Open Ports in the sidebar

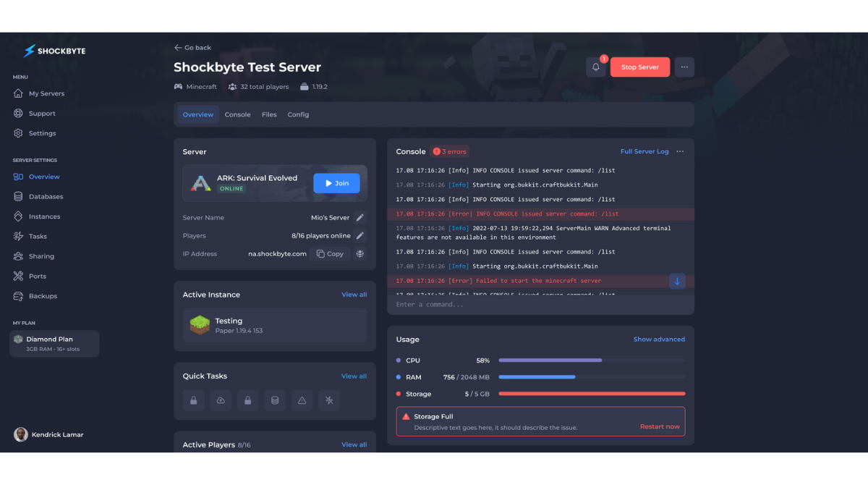[x=30, y=277]
